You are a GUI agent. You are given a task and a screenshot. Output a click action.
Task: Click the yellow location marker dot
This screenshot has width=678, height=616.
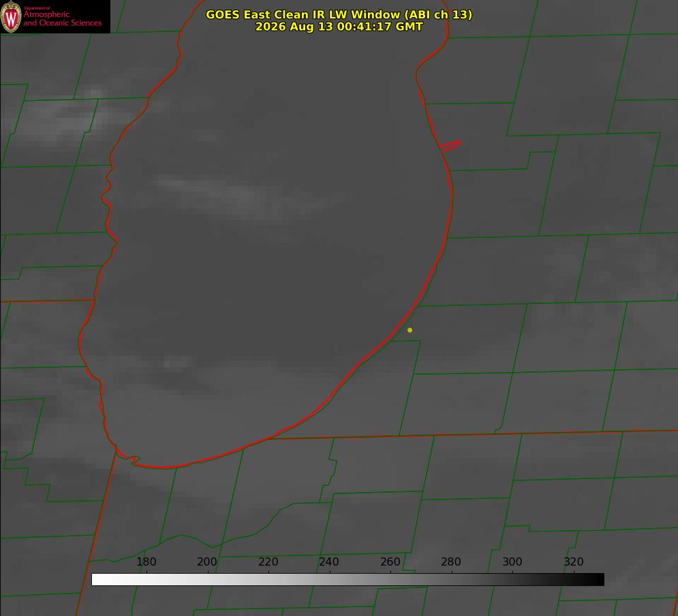(x=410, y=330)
